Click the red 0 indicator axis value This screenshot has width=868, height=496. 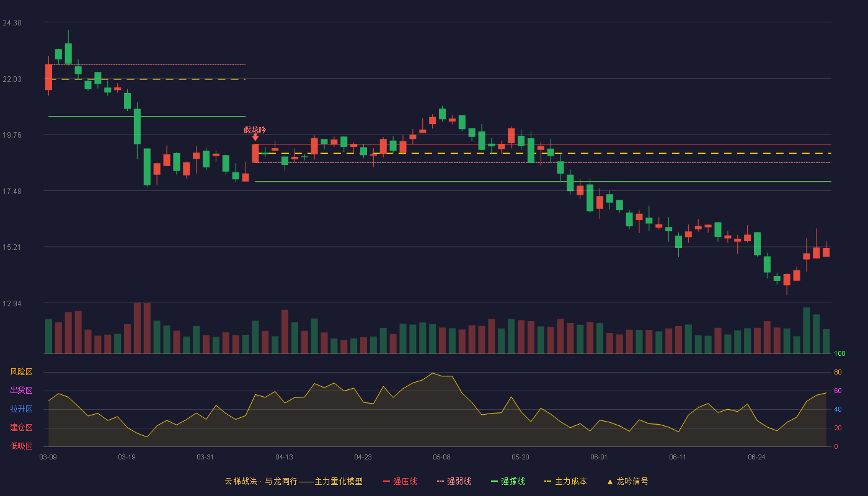[836, 446]
